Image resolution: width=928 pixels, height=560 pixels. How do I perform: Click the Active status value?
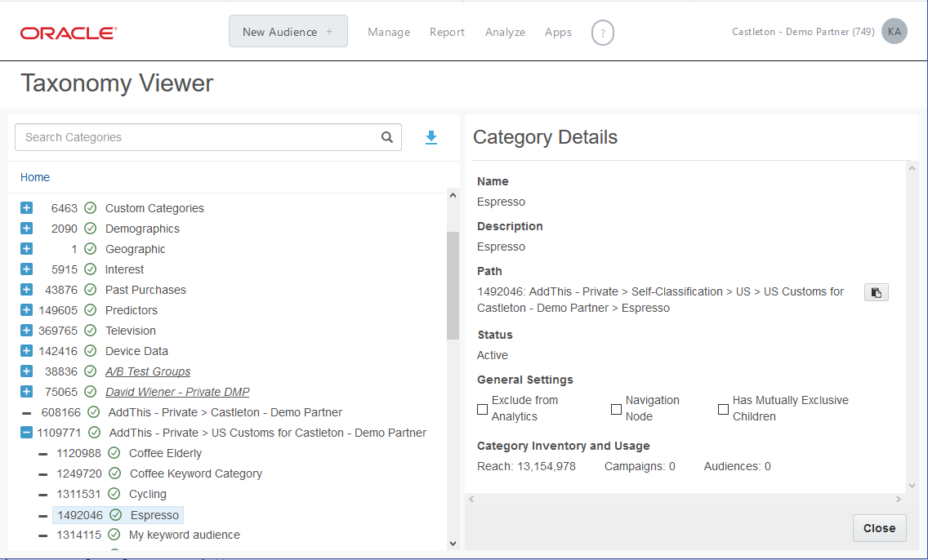click(x=493, y=355)
